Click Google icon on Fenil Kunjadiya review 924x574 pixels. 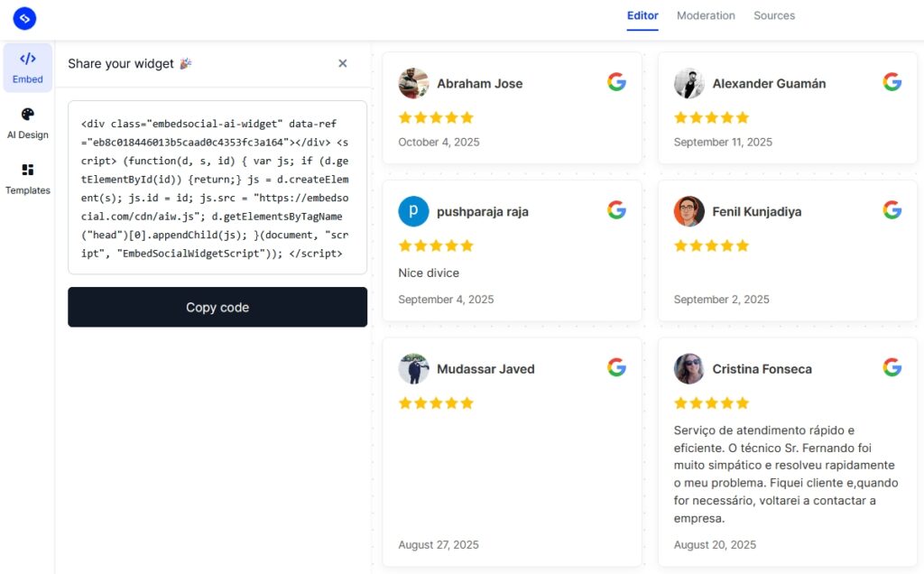pyautogui.click(x=892, y=210)
